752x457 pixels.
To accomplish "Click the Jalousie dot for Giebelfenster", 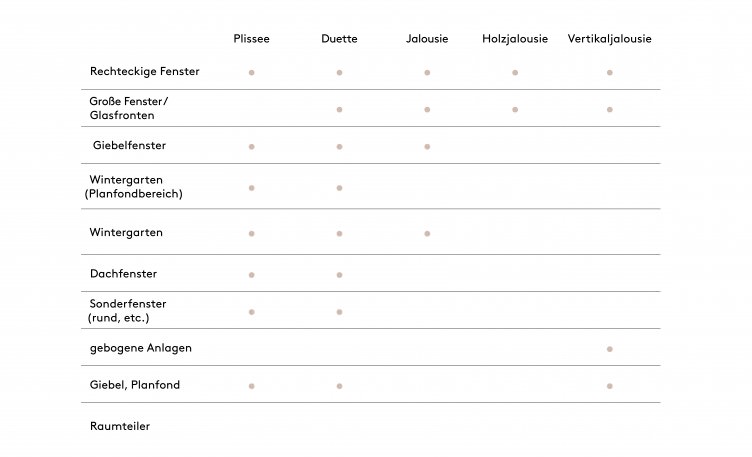I will pos(427,146).
